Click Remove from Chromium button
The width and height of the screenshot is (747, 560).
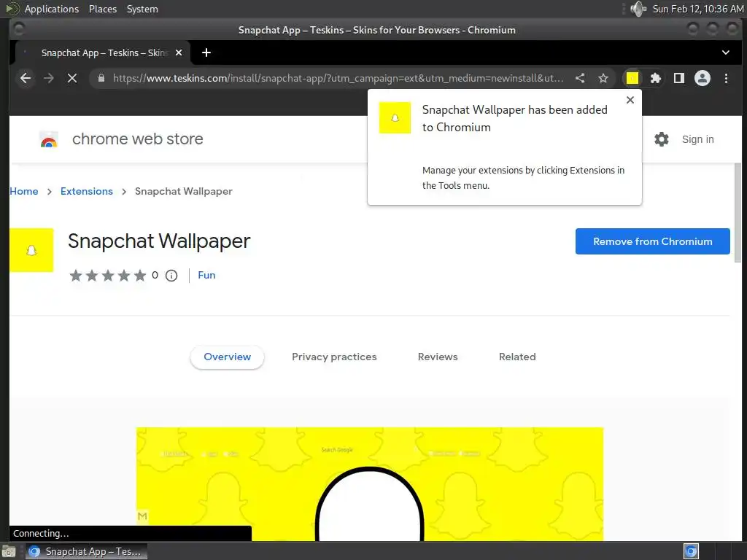pyautogui.click(x=652, y=241)
